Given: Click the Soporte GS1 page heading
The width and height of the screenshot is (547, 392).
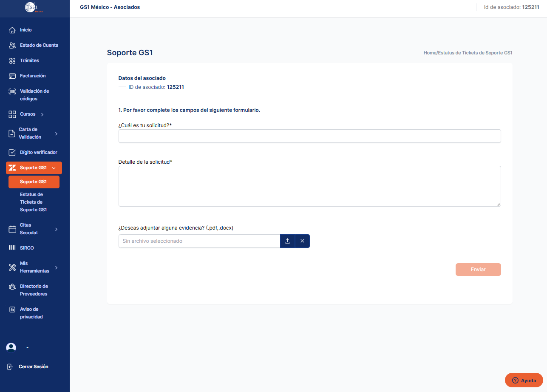Looking at the screenshot, I should pos(130,53).
